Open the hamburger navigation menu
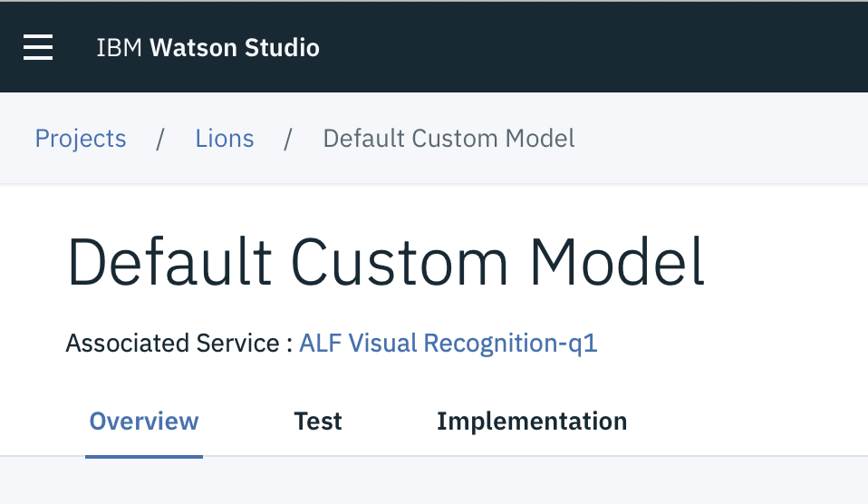 pos(38,47)
